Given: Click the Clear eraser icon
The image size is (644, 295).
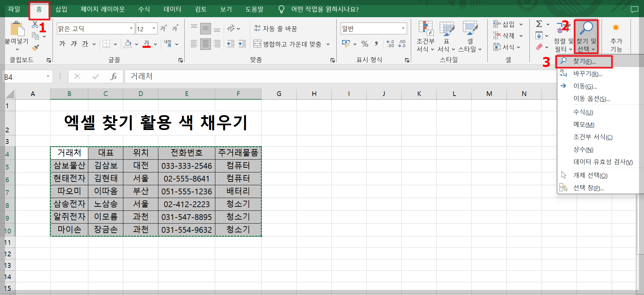Looking at the screenshot, I should coord(539,47).
